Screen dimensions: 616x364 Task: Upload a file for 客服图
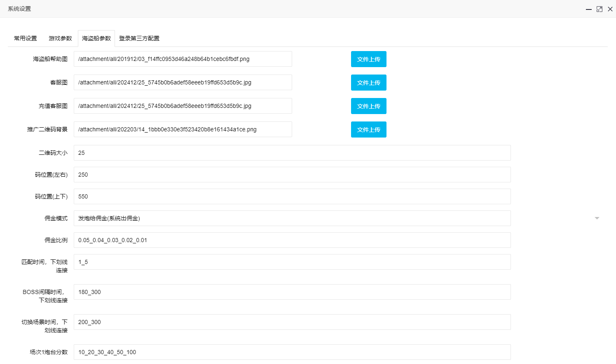pyautogui.click(x=368, y=83)
